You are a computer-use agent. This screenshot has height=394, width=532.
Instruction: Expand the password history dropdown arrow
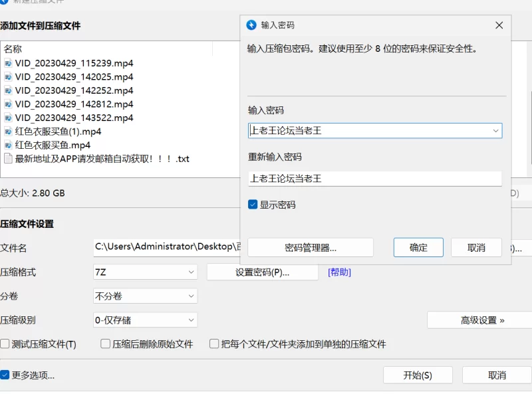tap(495, 131)
